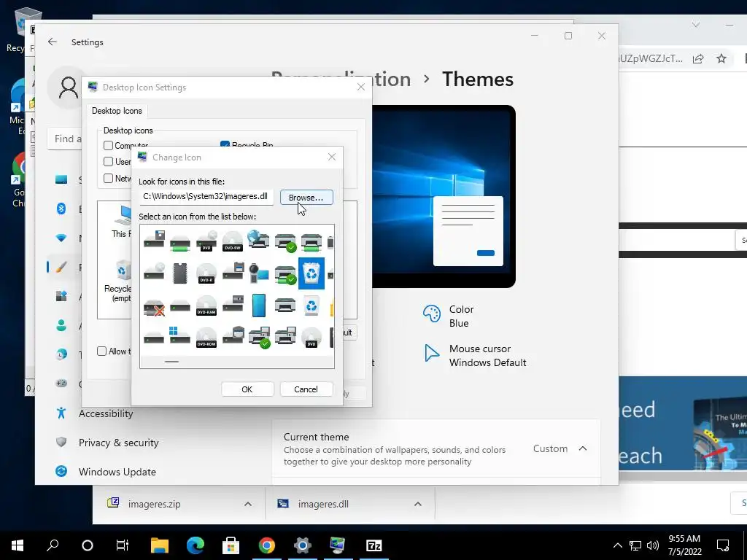Open the Color Blue theme setting
The height and width of the screenshot is (560, 747).
click(449, 316)
